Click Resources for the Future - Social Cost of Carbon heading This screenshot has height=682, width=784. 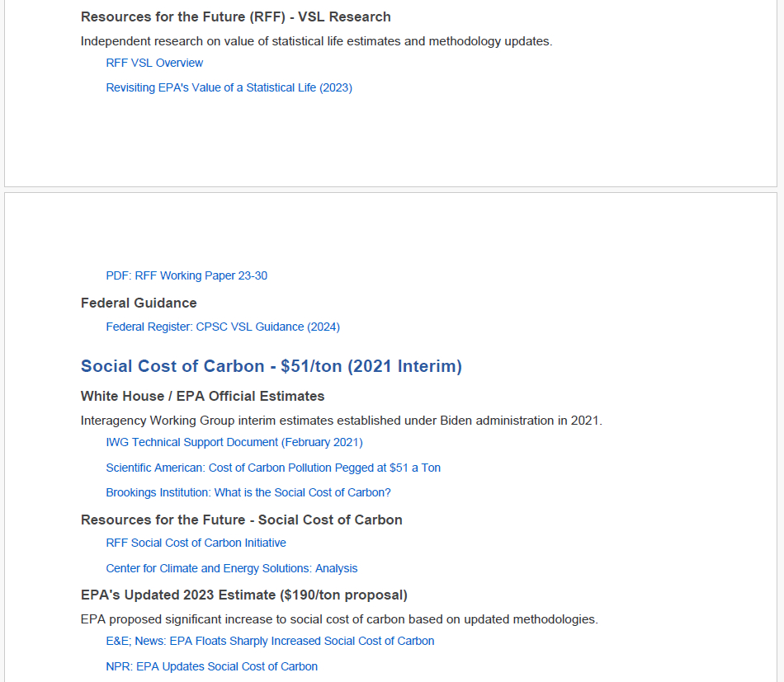(242, 520)
